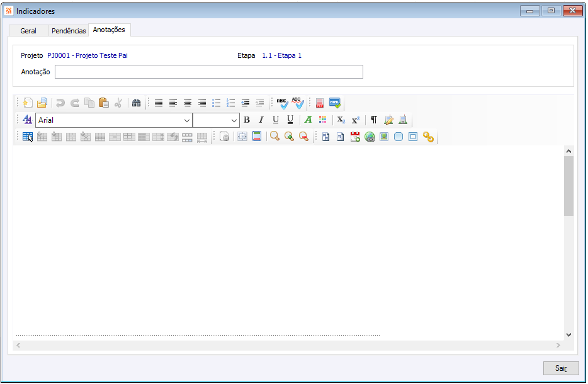Insert a table with the blue table icon
The image size is (588, 384).
click(28, 137)
